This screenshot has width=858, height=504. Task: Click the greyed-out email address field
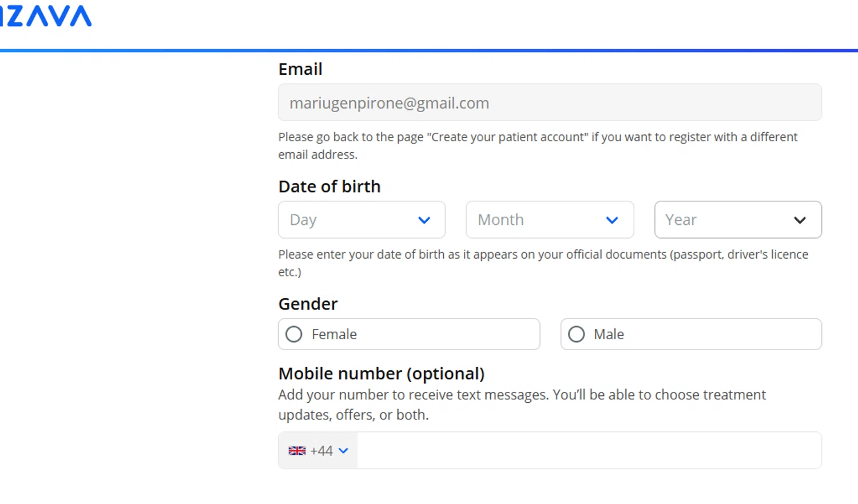tap(550, 103)
